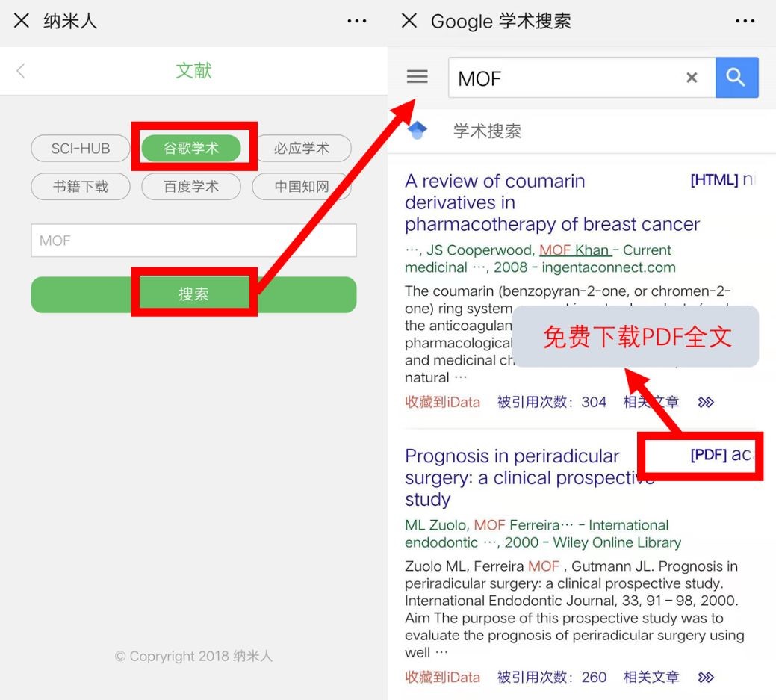Screen dimensions: 776x700
Task: Clear the MOF query with the X
Action: tap(692, 78)
